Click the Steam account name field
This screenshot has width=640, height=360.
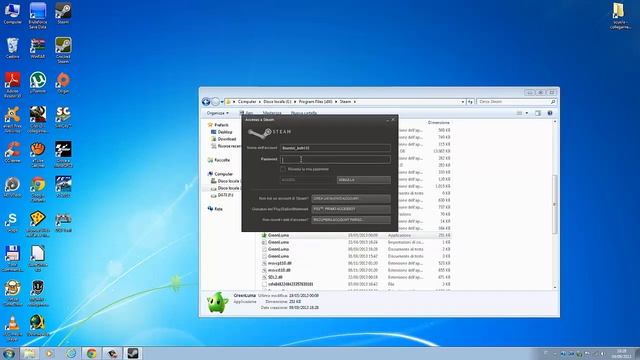[x=335, y=148]
